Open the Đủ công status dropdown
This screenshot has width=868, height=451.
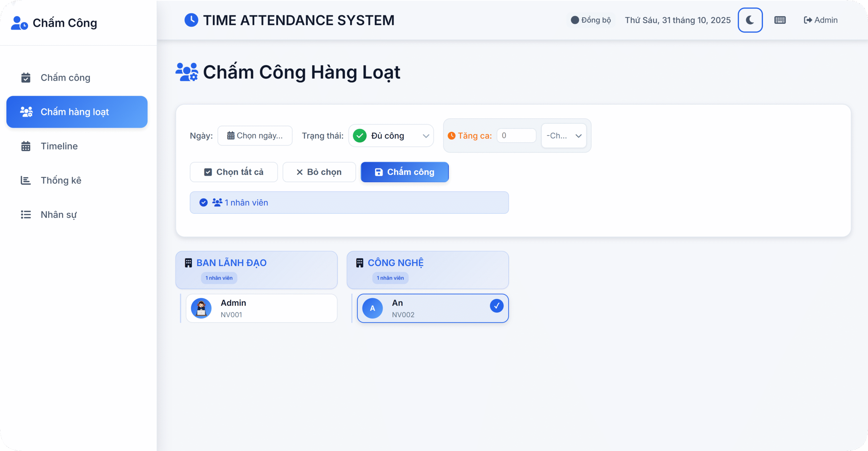pyautogui.click(x=391, y=136)
